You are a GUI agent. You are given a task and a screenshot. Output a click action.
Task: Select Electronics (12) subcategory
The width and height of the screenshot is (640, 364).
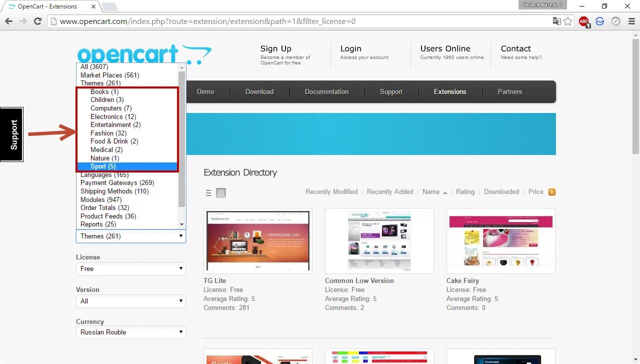point(127,116)
